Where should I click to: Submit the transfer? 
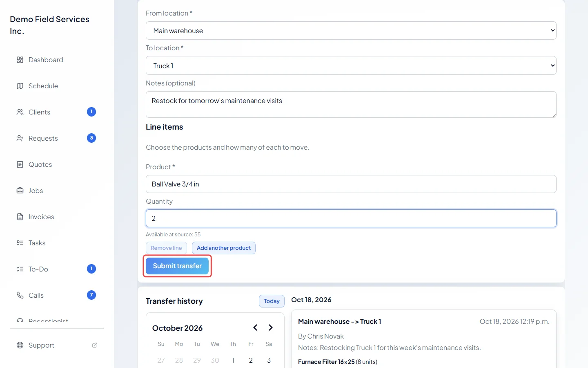tap(177, 266)
